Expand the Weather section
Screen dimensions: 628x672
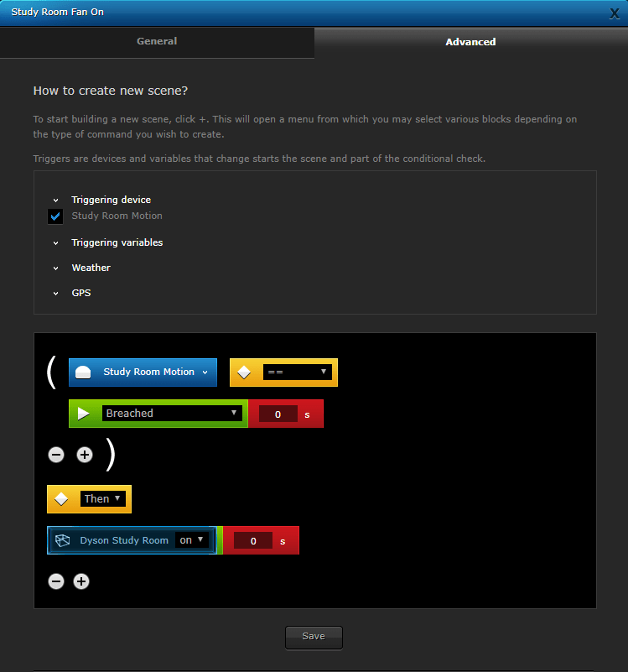tap(91, 268)
